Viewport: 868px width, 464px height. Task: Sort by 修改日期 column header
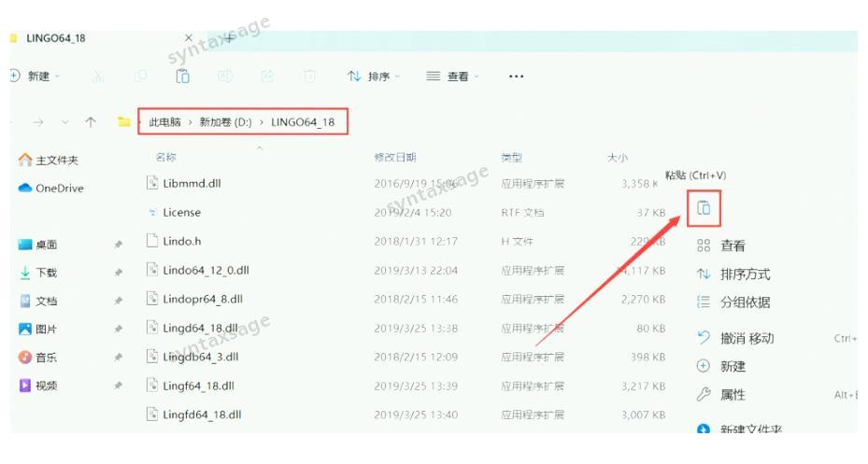click(x=395, y=157)
